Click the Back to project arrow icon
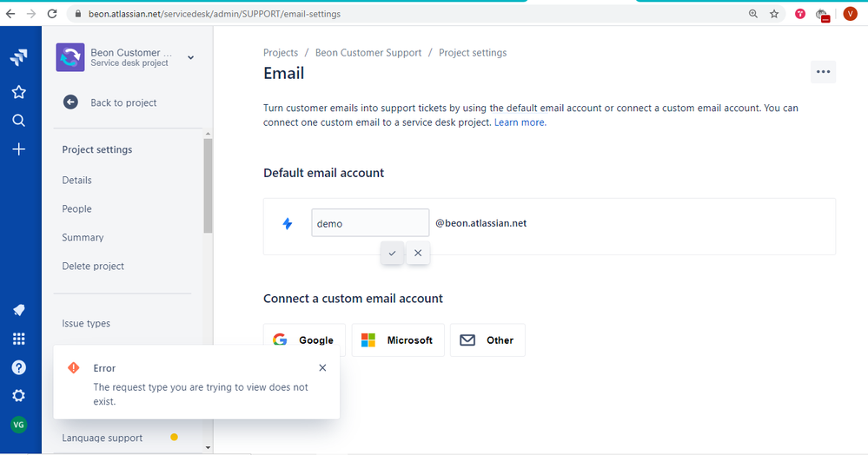Screen dimensions: 868x455 pyautogui.click(x=70, y=102)
